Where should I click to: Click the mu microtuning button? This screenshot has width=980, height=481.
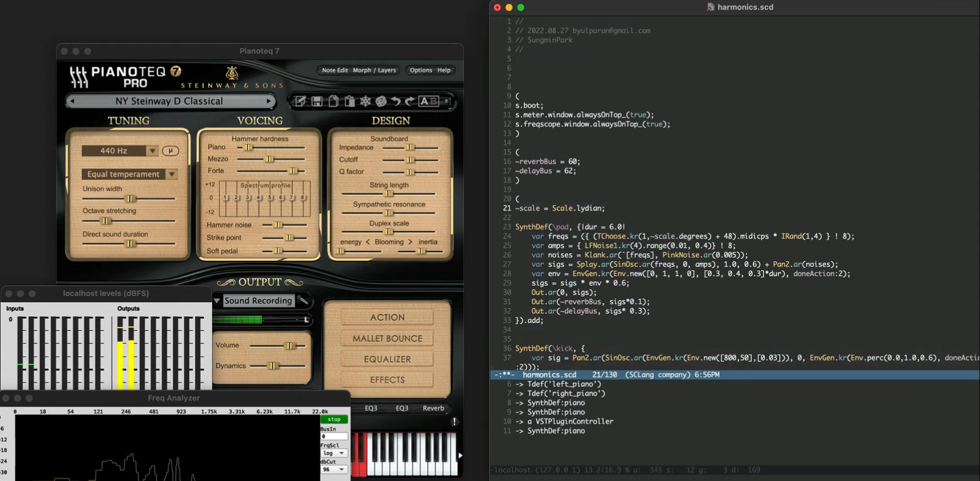point(170,150)
